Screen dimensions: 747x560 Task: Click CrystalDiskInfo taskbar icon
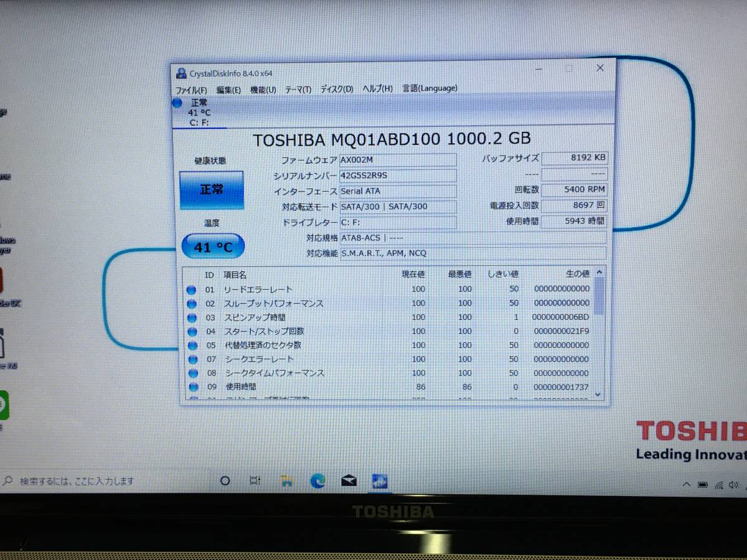tap(380, 481)
